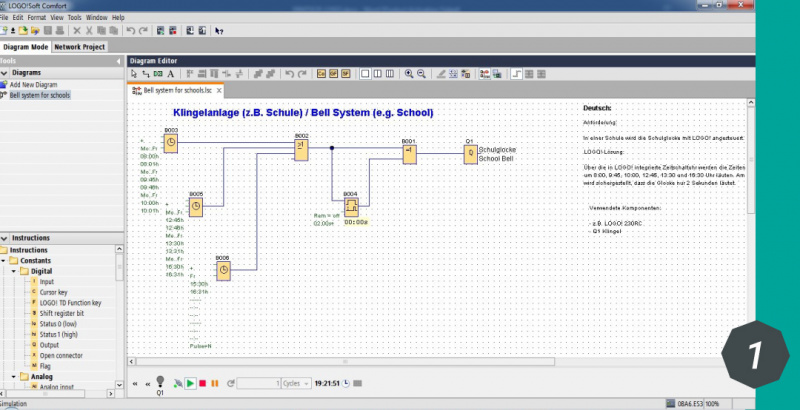Select the text 'A' annotation tool
Image resolution: width=800 pixels, height=410 pixels.
coord(171,73)
